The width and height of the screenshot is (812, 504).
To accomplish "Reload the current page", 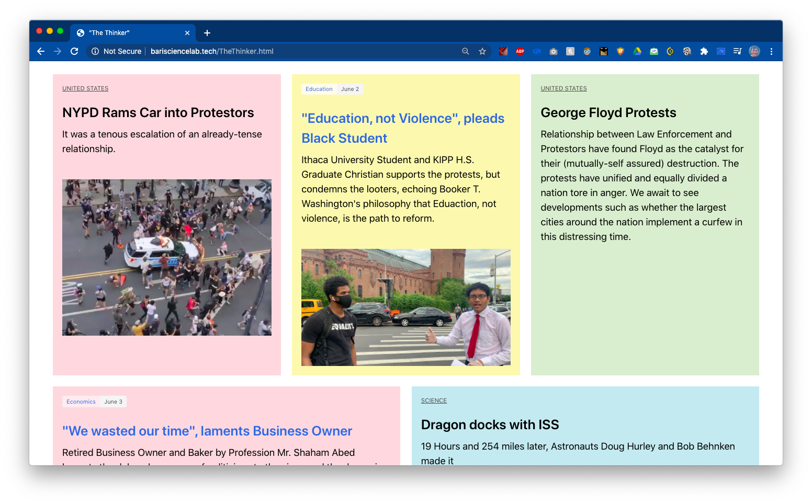I will pos(74,51).
